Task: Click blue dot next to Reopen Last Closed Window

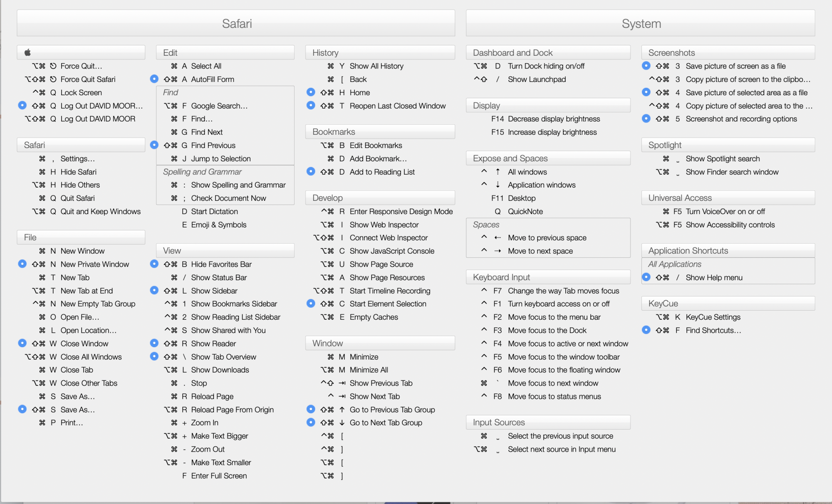Action: [x=311, y=106]
